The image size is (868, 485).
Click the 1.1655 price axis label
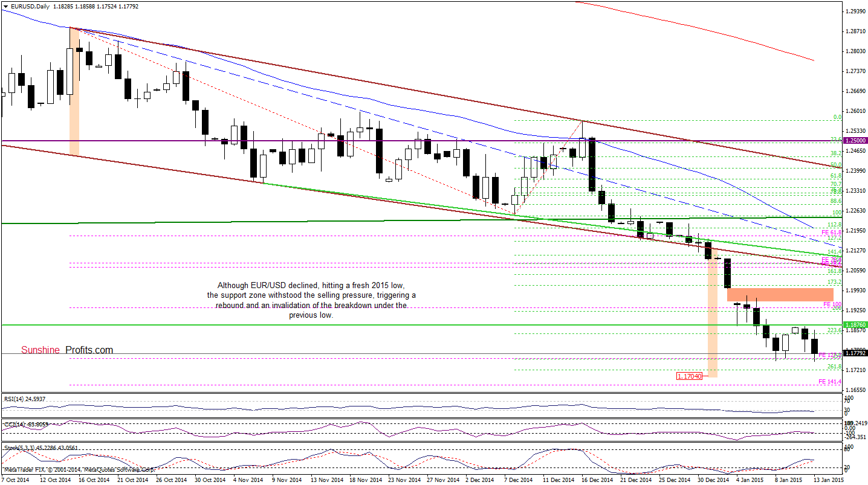tap(855, 390)
